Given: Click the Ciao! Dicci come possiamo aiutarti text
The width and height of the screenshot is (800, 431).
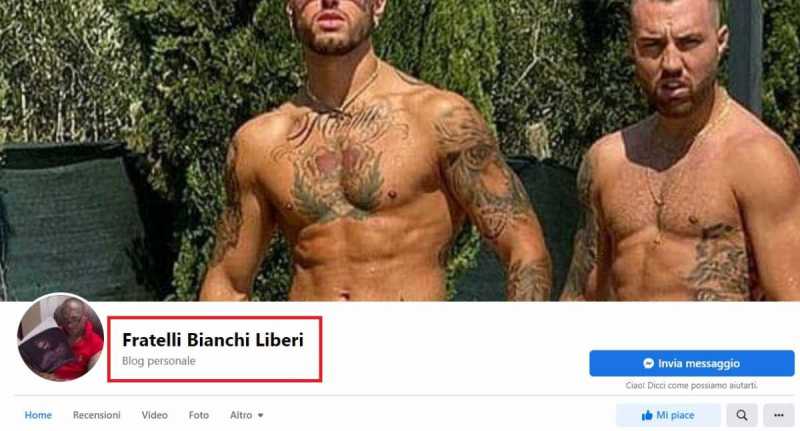Looking at the screenshot, I should tap(691, 386).
